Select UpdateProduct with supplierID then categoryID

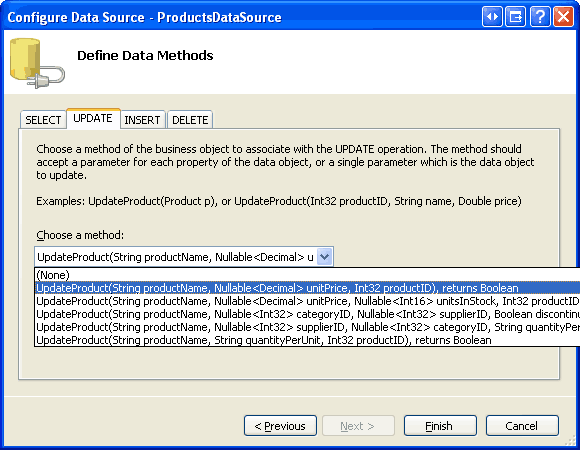pyautogui.click(x=308, y=327)
